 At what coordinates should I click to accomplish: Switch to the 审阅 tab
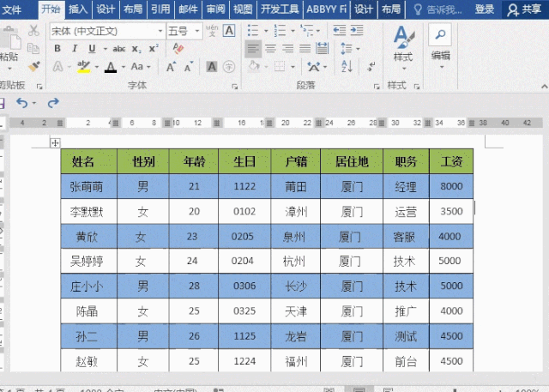click(x=215, y=9)
